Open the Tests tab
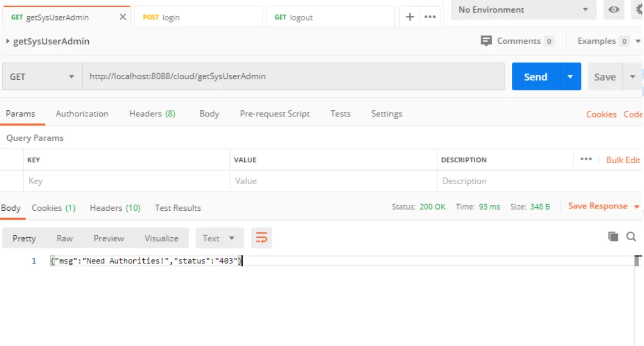 coord(340,114)
